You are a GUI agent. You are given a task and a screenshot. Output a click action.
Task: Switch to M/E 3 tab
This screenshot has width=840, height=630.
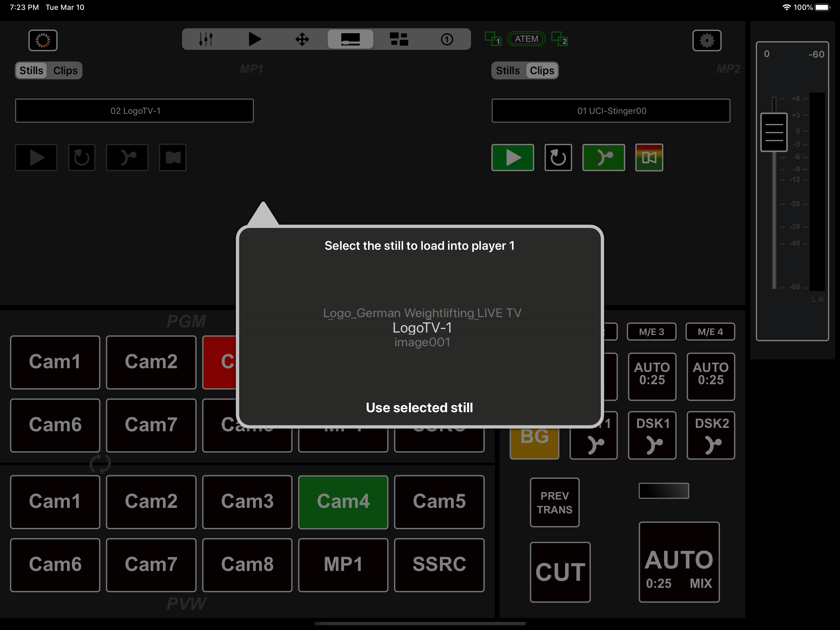coord(651,332)
